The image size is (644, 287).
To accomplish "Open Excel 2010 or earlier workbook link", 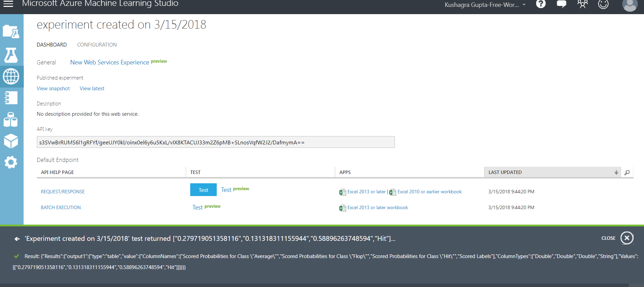I will (x=430, y=192).
